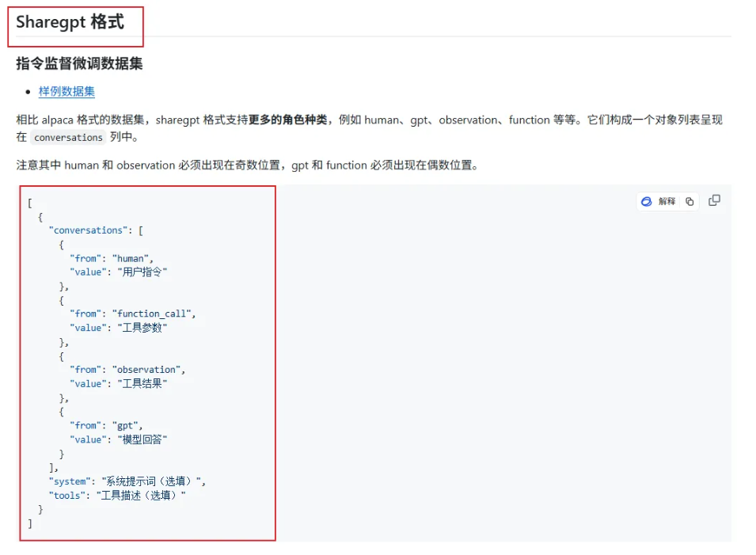The image size is (756, 555).
Task: Open the 样例数据集 hyperlink
Action: click(66, 91)
